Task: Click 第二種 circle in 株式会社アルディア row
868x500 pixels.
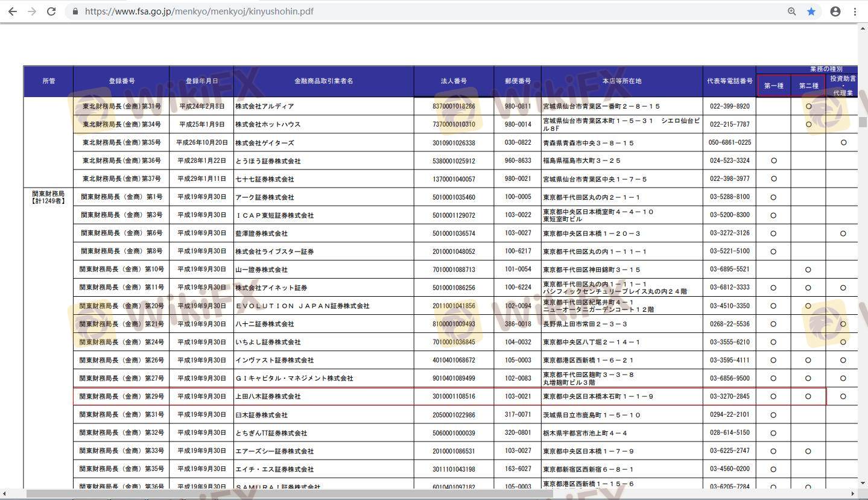Action: coord(808,106)
